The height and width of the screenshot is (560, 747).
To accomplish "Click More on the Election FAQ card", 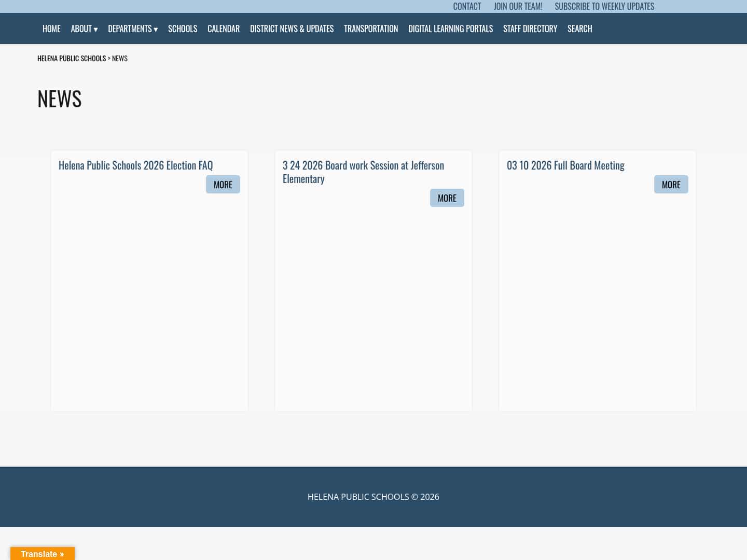I will click(223, 185).
